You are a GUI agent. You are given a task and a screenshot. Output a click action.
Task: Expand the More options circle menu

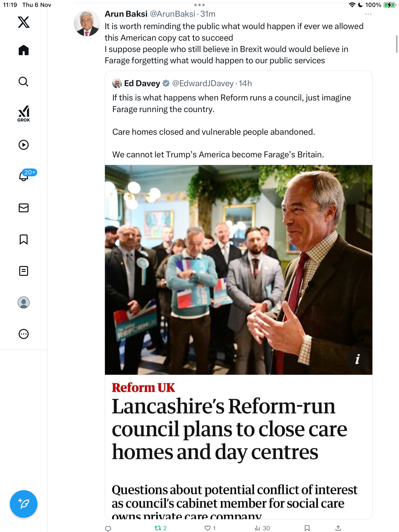point(24,334)
